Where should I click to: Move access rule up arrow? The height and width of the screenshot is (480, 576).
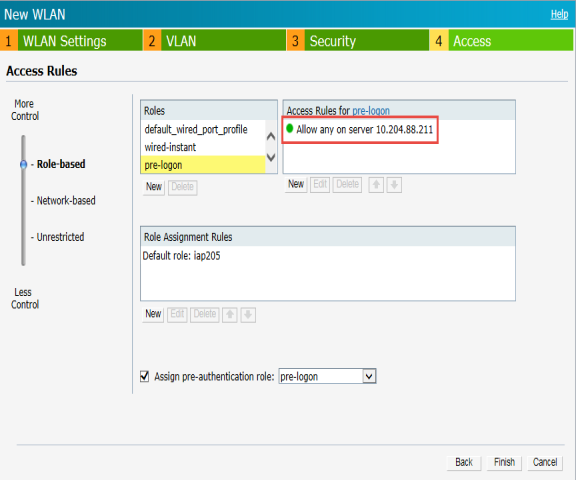pyautogui.click(x=376, y=185)
